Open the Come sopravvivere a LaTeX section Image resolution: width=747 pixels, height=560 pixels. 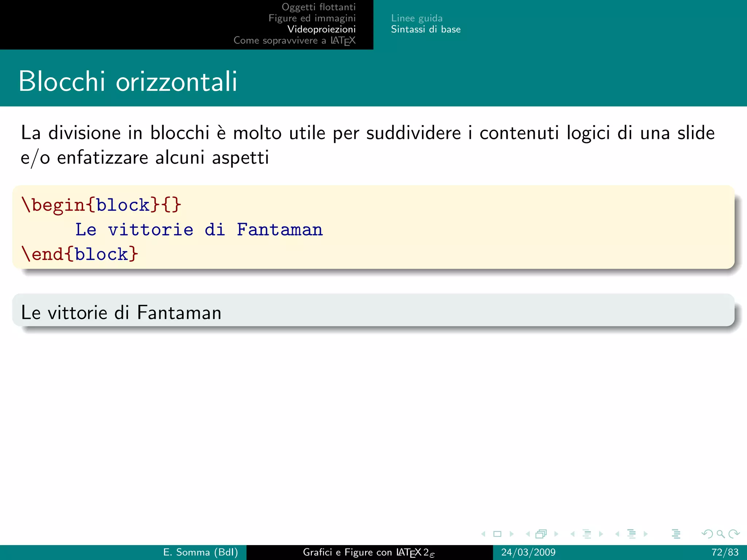(294, 40)
